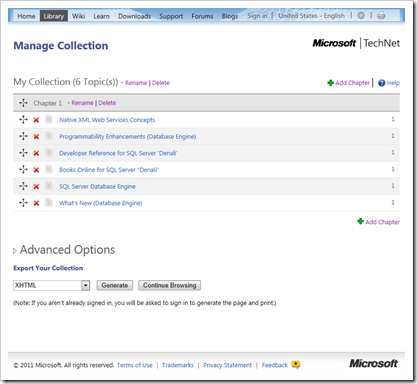The width and height of the screenshot is (417, 384).
Task: Click page icon of SQL Server Database Engine
Action: pyautogui.click(x=49, y=186)
